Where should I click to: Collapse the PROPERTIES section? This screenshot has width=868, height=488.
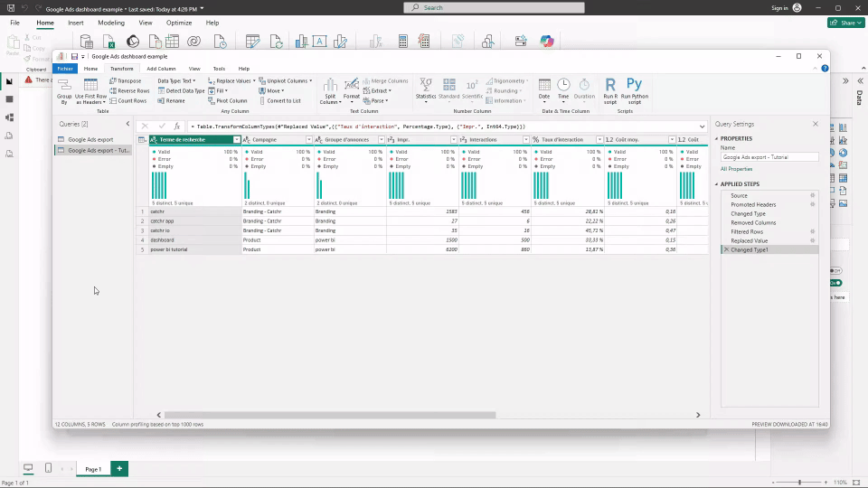point(716,138)
